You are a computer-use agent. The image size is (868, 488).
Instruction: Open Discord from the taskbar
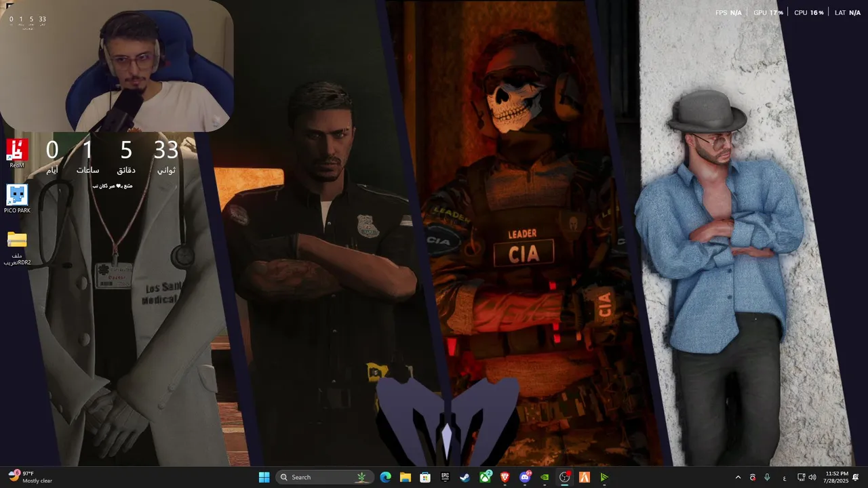point(525,477)
